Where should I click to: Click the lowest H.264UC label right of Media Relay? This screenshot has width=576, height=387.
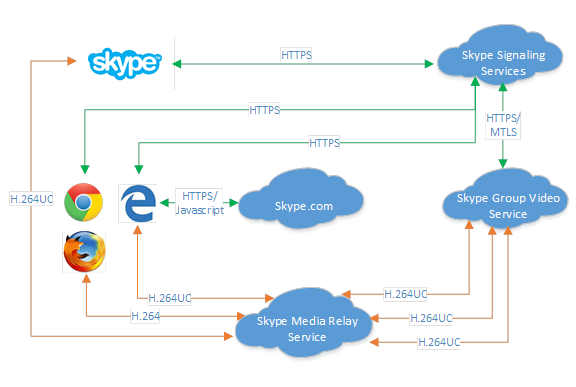(x=439, y=342)
